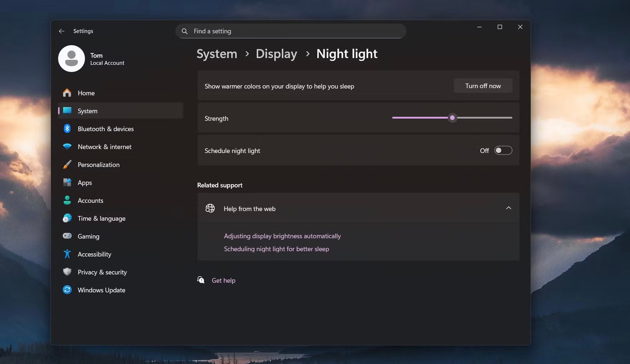Collapse the Help from the web section
Viewport: 630px width, 364px height.
pos(508,208)
